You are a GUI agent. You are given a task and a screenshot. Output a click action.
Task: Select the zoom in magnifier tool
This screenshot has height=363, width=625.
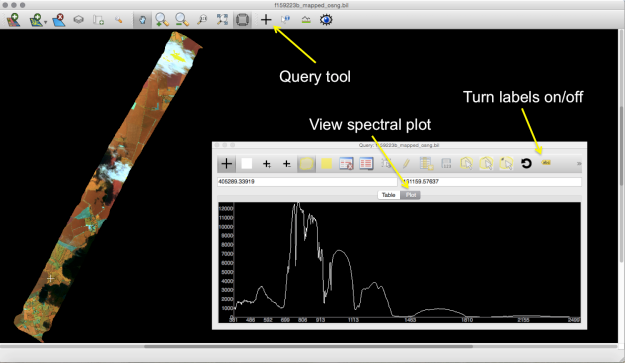pos(162,20)
